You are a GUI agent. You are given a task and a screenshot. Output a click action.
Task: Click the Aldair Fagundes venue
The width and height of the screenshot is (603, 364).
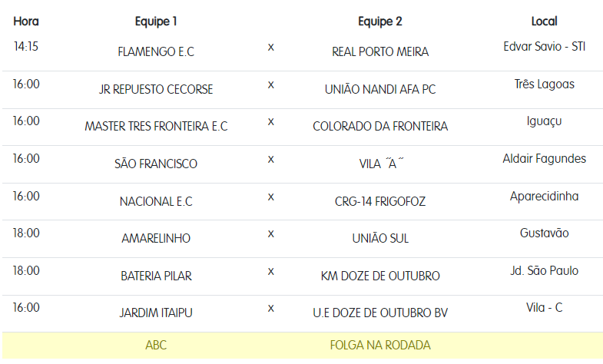544,159
